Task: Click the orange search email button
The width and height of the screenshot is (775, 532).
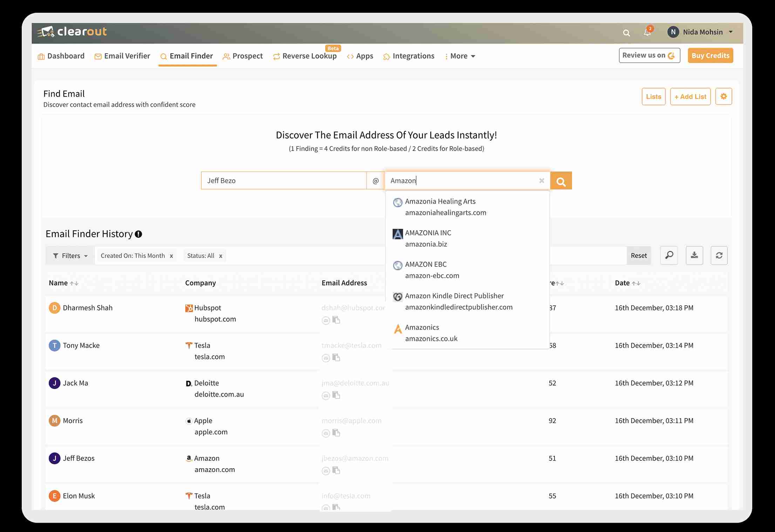Action: (561, 181)
